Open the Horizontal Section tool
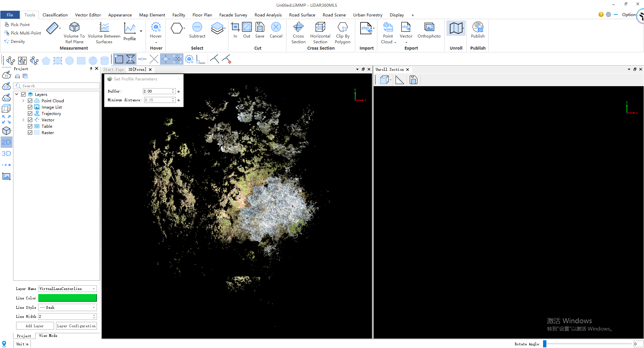 coord(320,33)
